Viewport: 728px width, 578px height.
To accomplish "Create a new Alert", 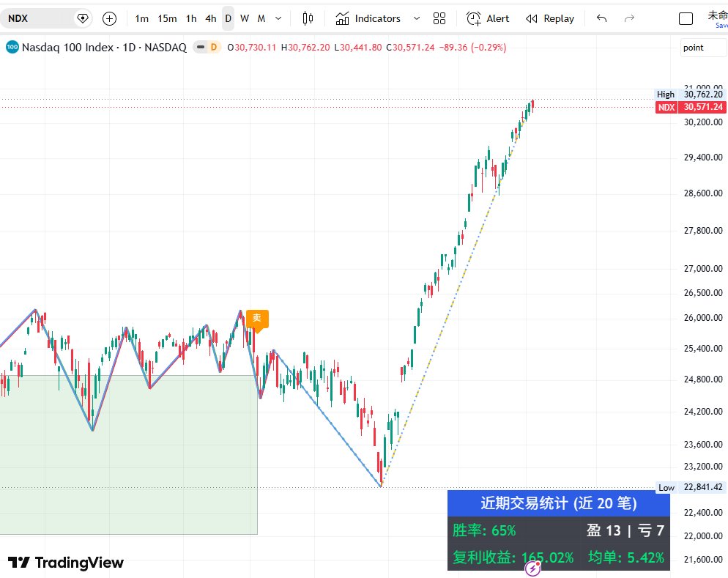I will 488,18.
